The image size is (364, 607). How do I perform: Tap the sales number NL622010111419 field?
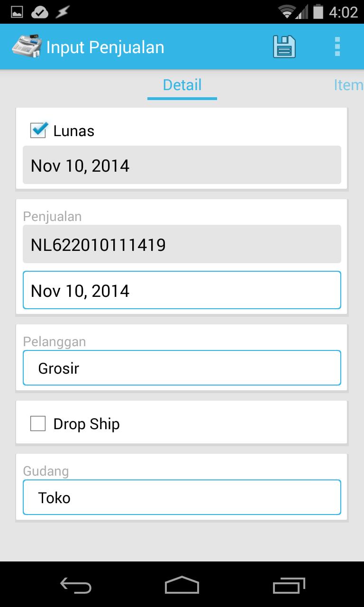click(182, 244)
